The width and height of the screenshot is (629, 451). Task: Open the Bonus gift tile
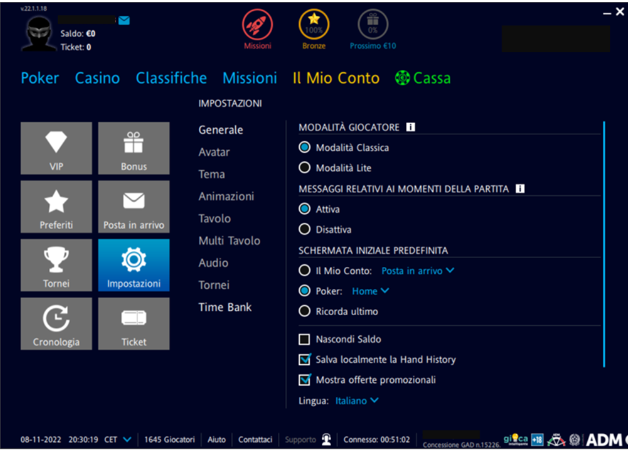[x=133, y=148]
